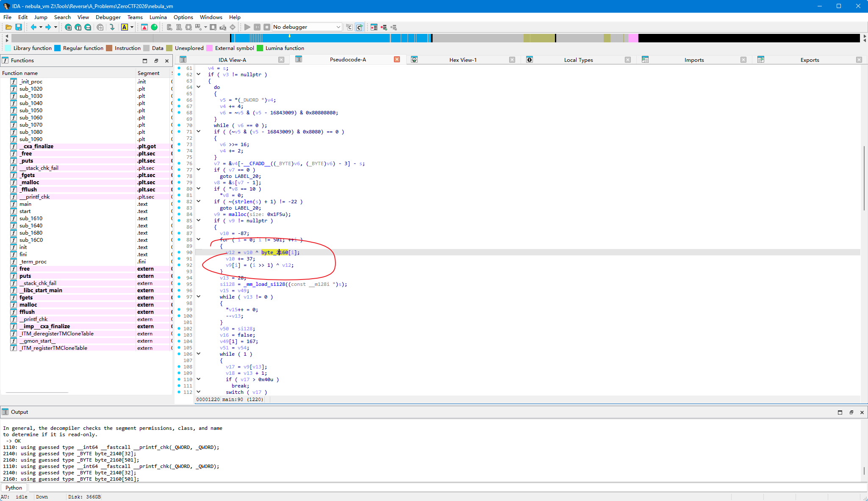
Task: Switch to the Hex View-1 tab
Action: pos(463,60)
